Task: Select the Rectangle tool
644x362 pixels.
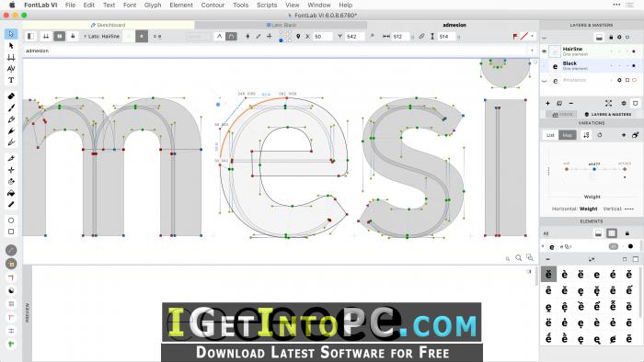Action: (x=11, y=232)
